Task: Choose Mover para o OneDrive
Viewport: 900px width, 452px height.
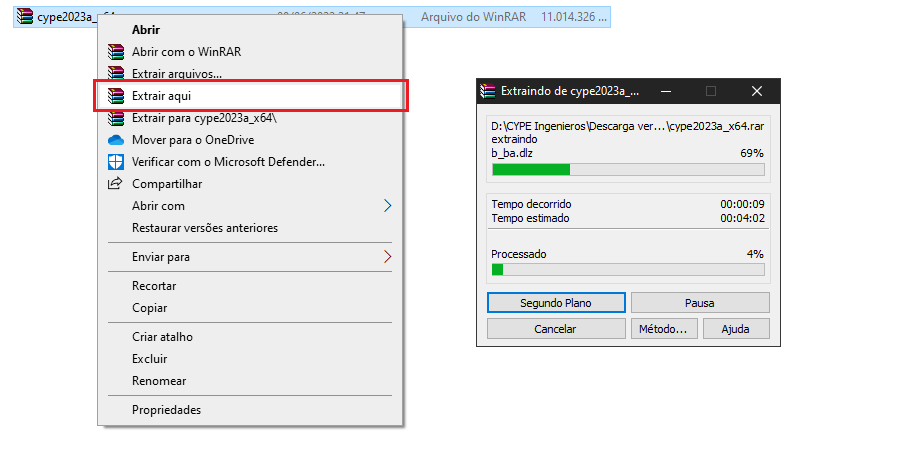Action: (193, 140)
